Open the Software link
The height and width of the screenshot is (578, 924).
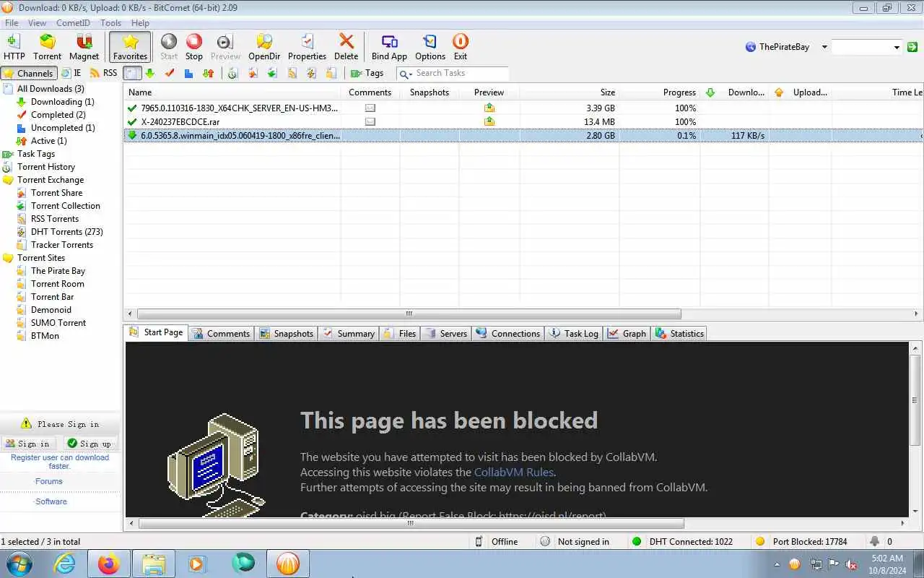pos(51,501)
